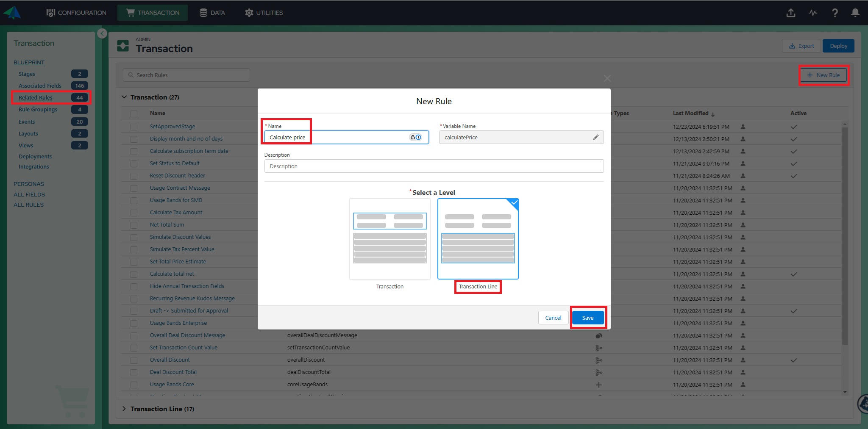Viewport: 868px width, 429px height.
Task: Click the search magnifier icon in Search Rules
Action: (131, 75)
